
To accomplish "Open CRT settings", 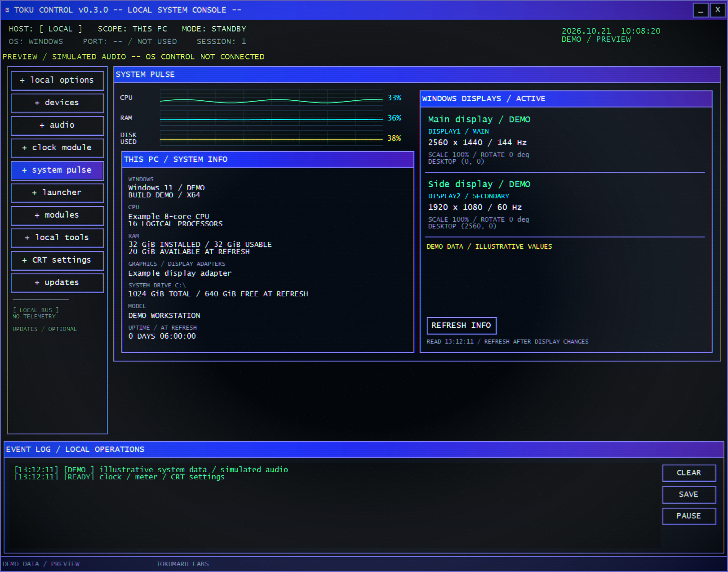I will coord(58,260).
